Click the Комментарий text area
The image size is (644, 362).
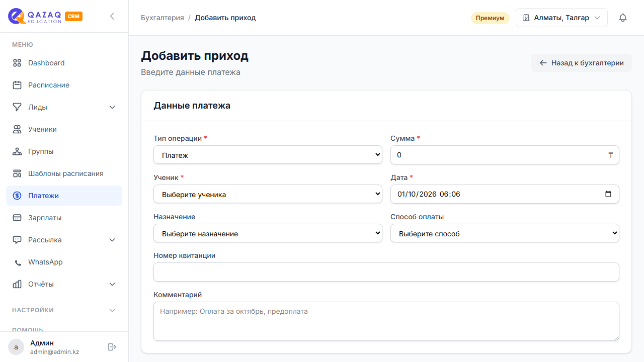pyautogui.click(x=386, y=321)
